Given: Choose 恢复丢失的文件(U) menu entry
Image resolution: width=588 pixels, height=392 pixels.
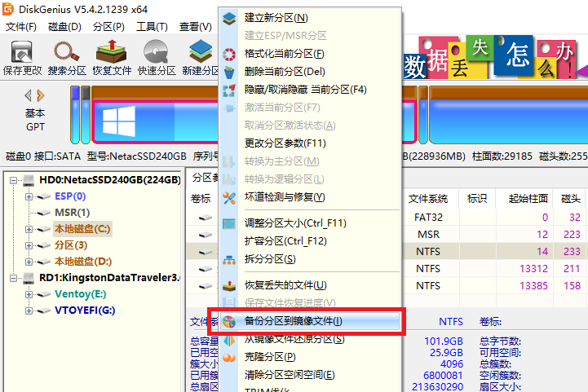Looking at the screenshot, I should (310, 285).
